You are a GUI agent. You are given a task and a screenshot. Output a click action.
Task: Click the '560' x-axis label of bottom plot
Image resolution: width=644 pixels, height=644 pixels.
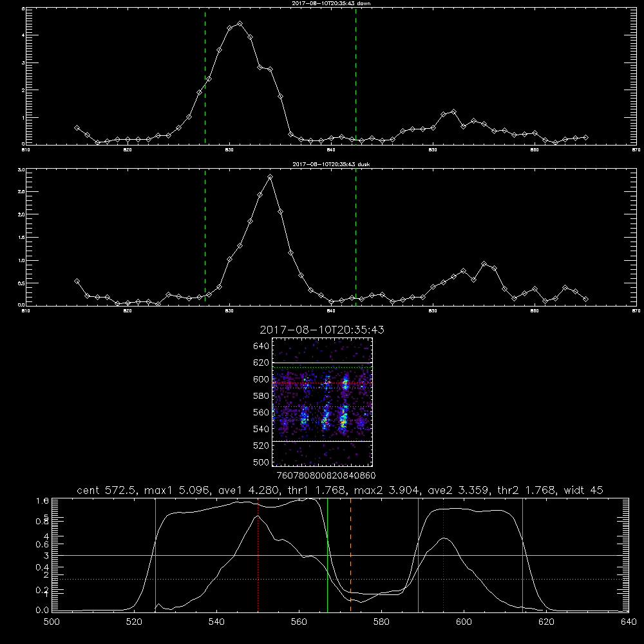coord(299,622)
